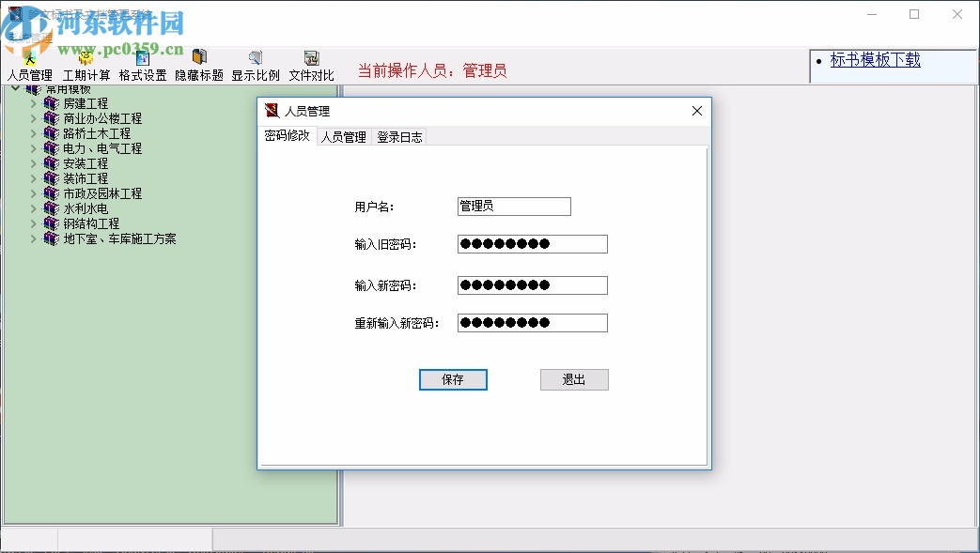The height and width of the screenshot is (553, 980).
Task: Click the 人员管理 dialog title bar icon
Action: [x=271, y=111]
